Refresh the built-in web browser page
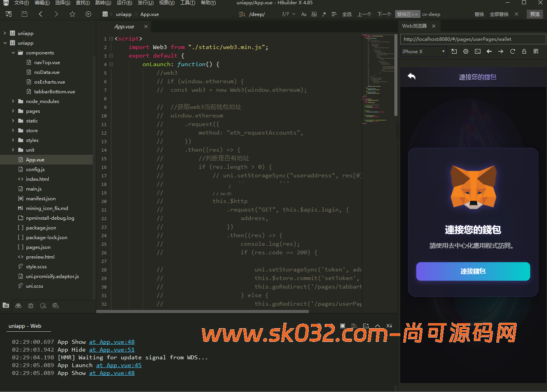The image size is (547, 392). pyautogui.click(x=512, y=51)
